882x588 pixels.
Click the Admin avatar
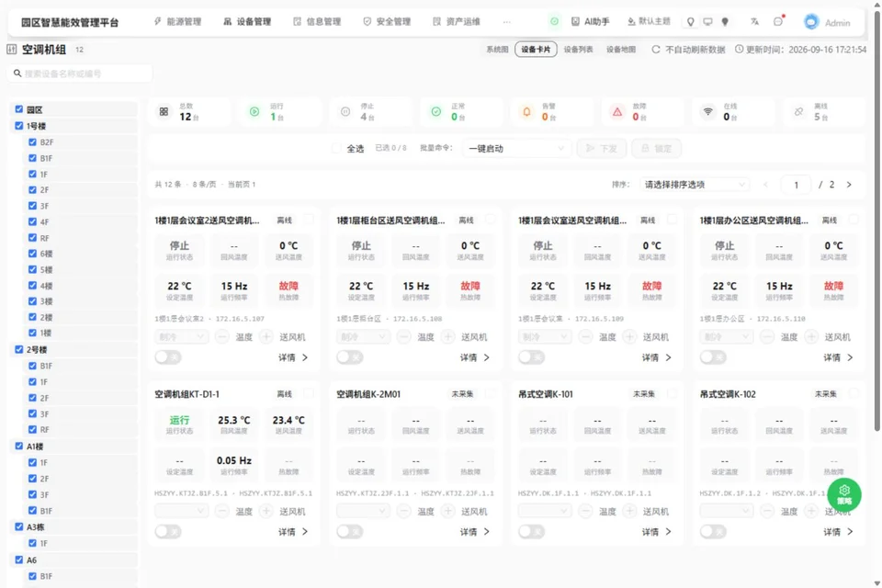pyautogui.click(x=811, y=22)
